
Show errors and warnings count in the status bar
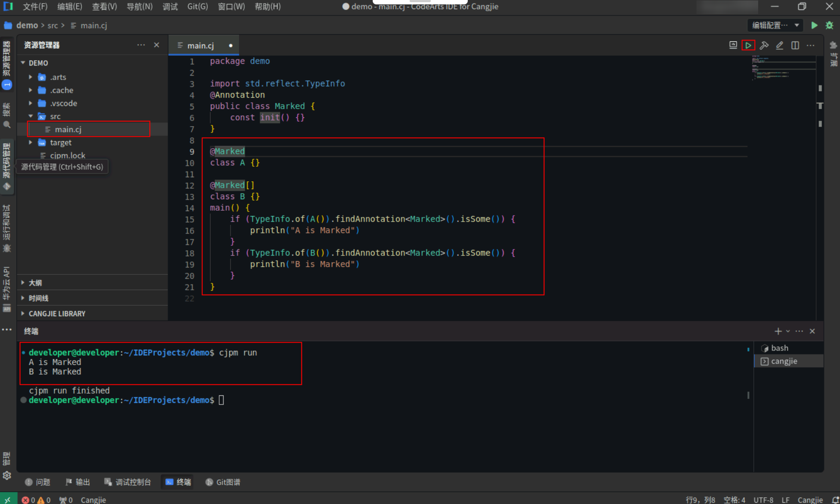click(x=36, y=500)
